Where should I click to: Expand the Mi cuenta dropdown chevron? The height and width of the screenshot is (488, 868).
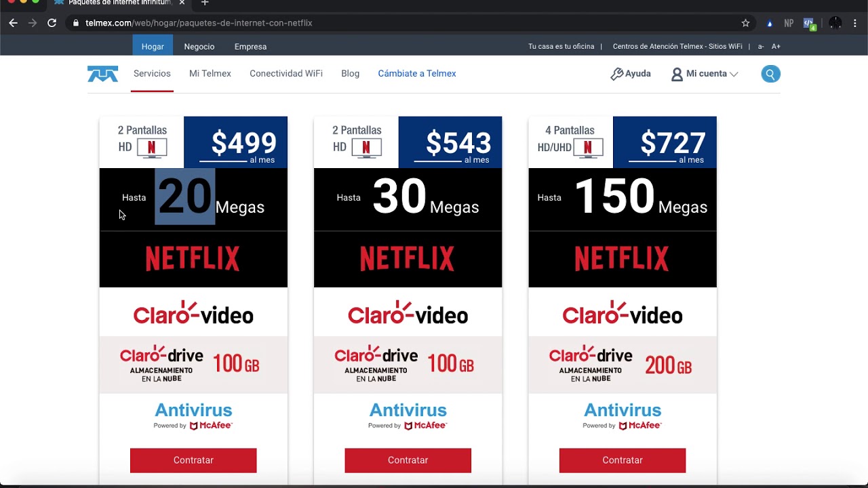click(734, 74)
